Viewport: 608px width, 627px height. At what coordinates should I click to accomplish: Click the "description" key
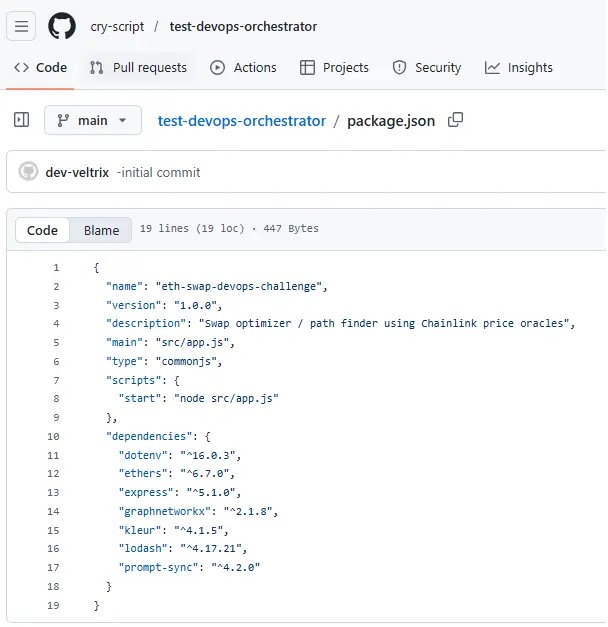(x=146, y=323)
